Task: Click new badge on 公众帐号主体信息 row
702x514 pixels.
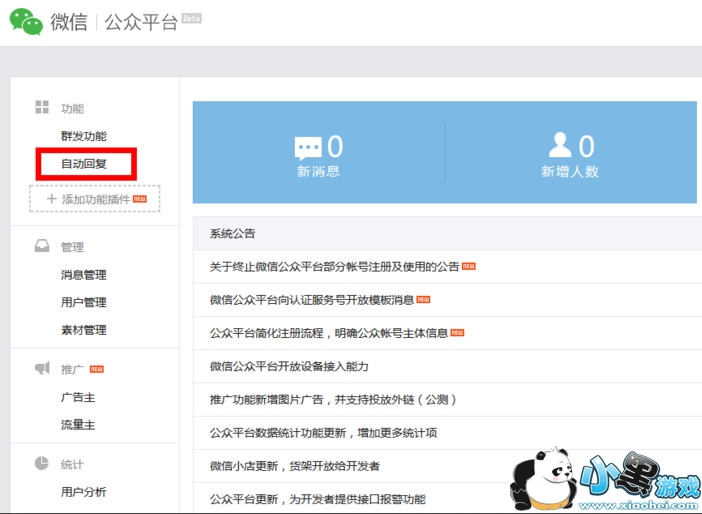Action: pos(457,332)
